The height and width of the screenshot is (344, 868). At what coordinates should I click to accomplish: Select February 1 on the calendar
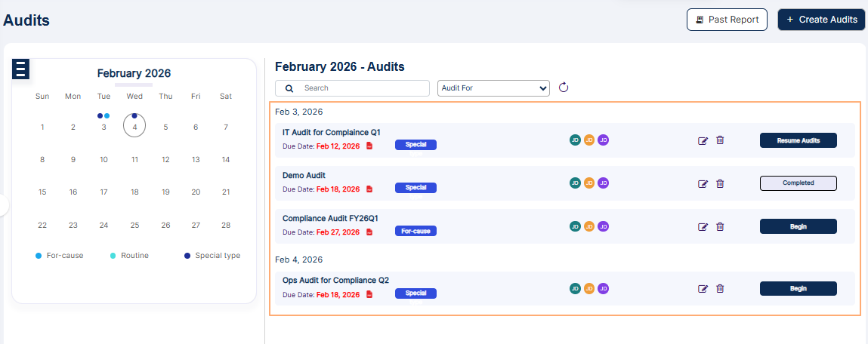coord(42,127)
